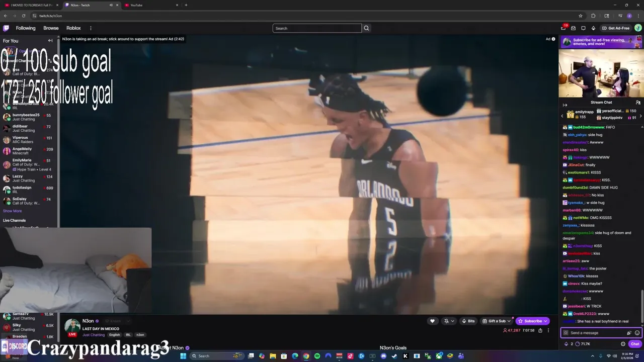Open bunnybeetee25 channel in sidebar
Viewport: 644px width, 362px height.
point(29,117)
